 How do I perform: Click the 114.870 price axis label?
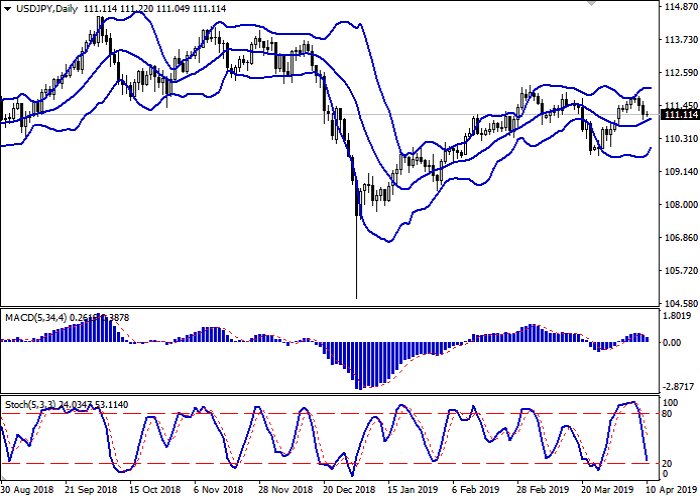[x=679, y=7]
